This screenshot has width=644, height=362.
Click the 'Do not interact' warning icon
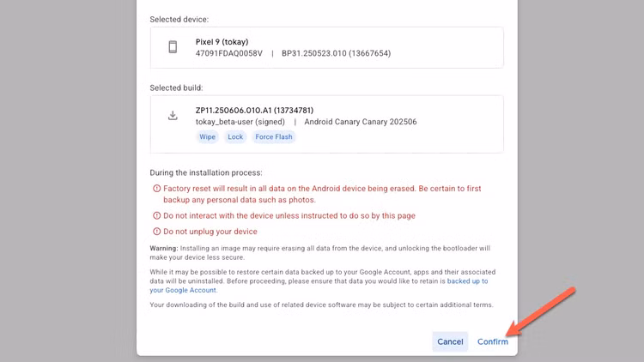(156, 215)
